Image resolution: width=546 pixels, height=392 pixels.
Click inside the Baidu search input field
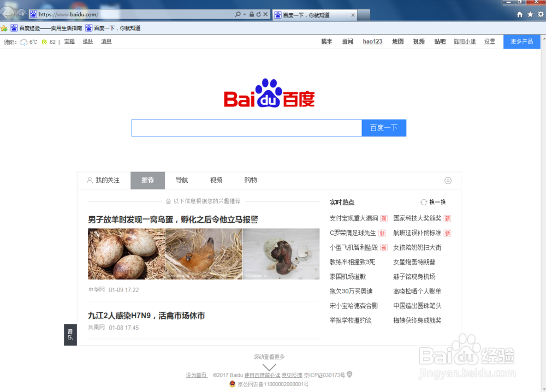tap(246, 127)
